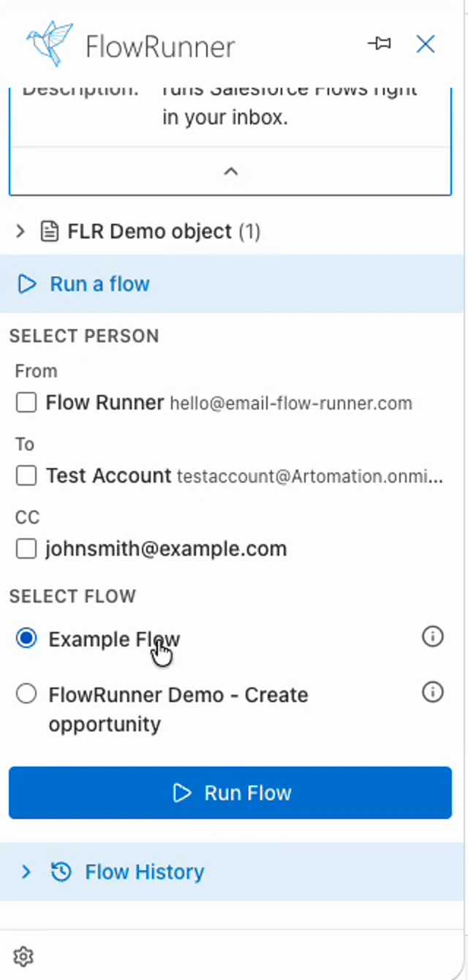Click the FLR Demo object document icon
The height and width of the screenshot is (980, 468).
click(50, 232)
